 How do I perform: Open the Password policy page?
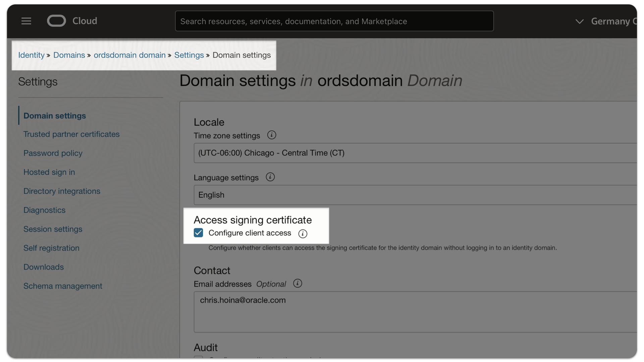(53, 153)
